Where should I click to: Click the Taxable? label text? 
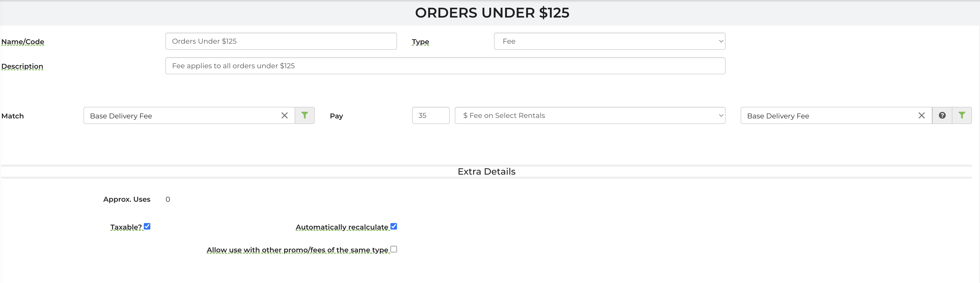coord(126,227)
